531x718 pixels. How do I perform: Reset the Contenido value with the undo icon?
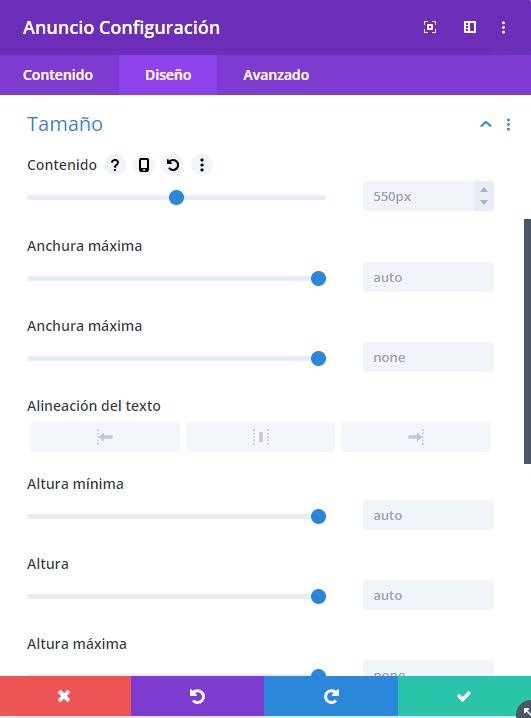click(173, 165)
